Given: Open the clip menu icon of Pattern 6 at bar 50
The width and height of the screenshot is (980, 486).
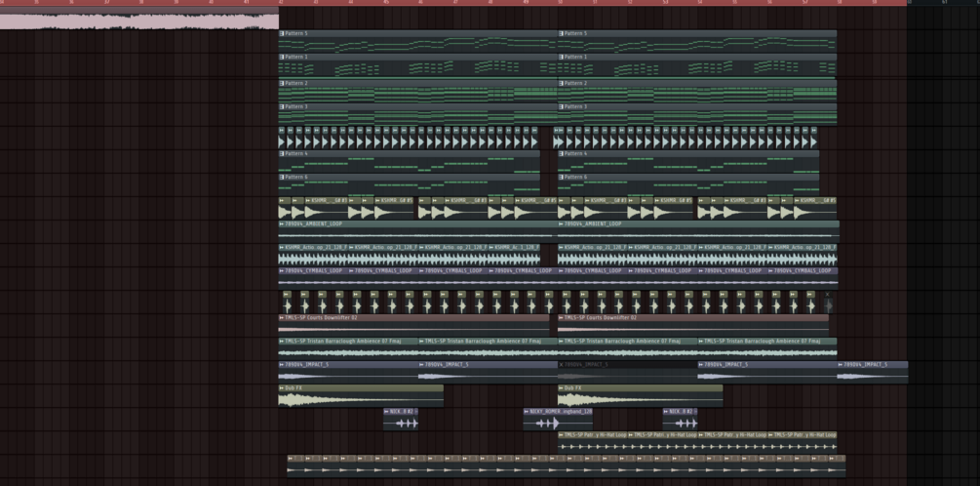Looking at the screenshot, I should pyautogui.click(x=562, y=177).
